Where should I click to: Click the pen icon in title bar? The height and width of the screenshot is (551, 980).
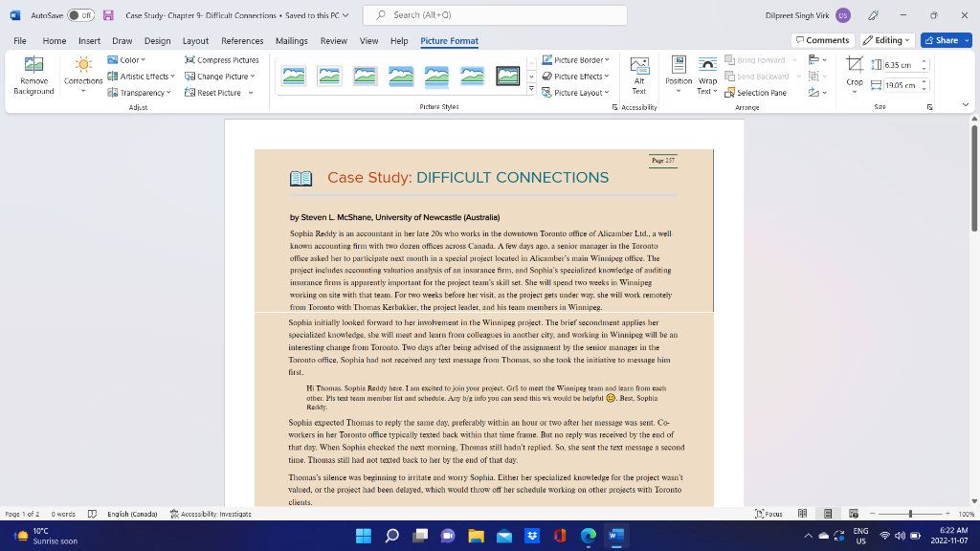[874, 15]
